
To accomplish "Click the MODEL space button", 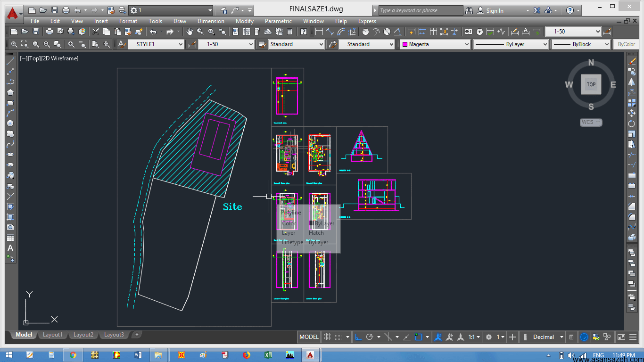I will 309,337.
